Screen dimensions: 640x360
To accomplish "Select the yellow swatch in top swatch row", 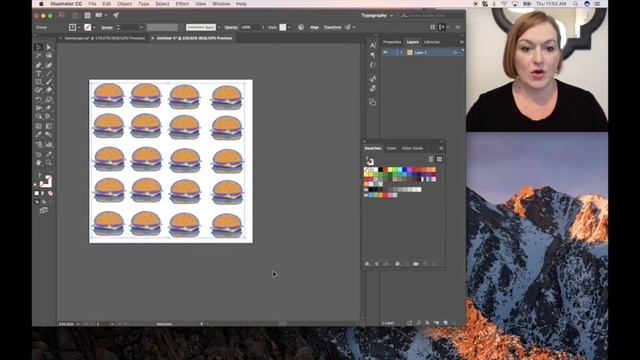I will tap(390, 170).
